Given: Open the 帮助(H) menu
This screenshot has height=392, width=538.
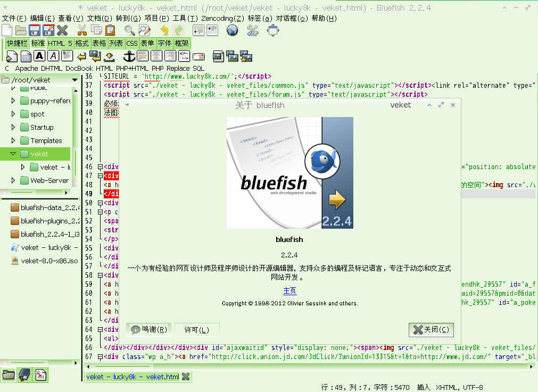Looking at the screenshot, I should click(324, 18).
